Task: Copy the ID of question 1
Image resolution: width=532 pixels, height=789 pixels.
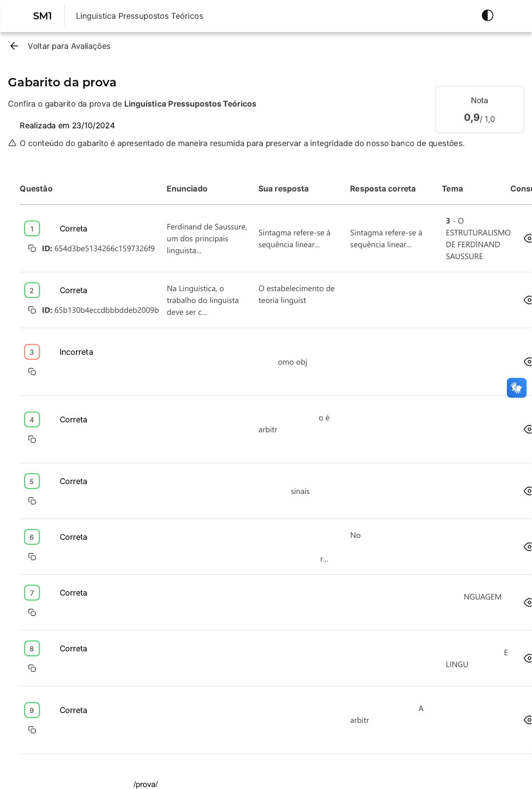Action: pyautogui.click(x=32, y=248)
